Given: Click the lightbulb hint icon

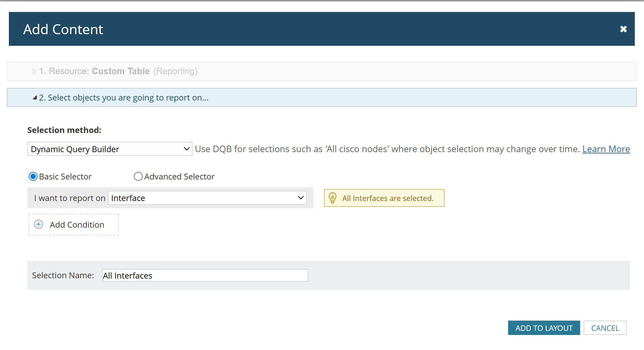Looking at the screenshot, I should (x=332, y=198).
